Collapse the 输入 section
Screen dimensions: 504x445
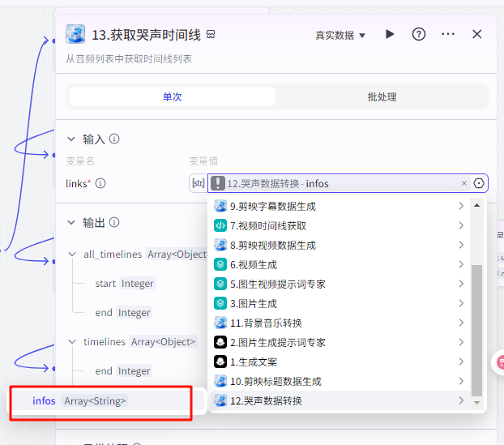pyautogui.click(x=71, y=139)
